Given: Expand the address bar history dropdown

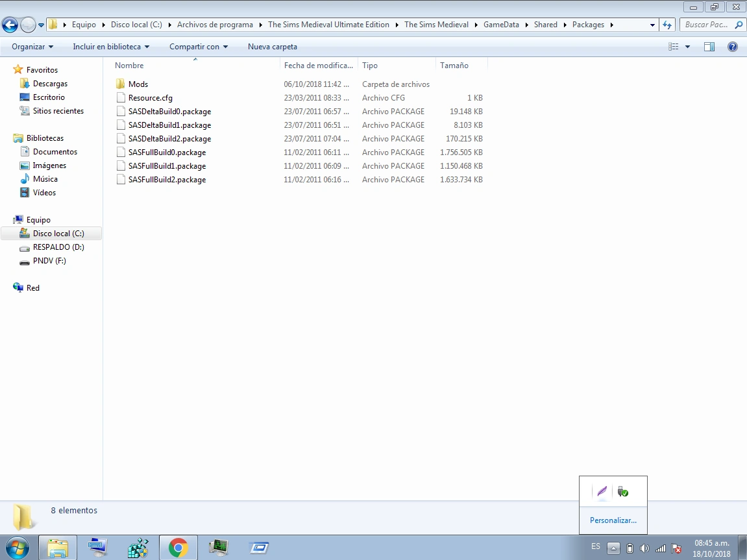Looking at the screenshot, I should (x=652, y=25).
